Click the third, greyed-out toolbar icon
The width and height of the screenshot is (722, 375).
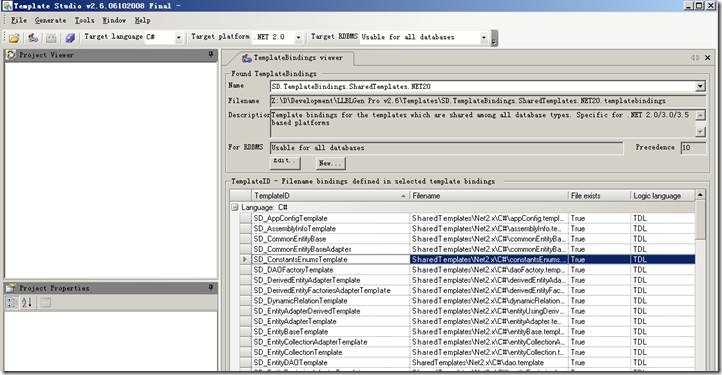51,38
